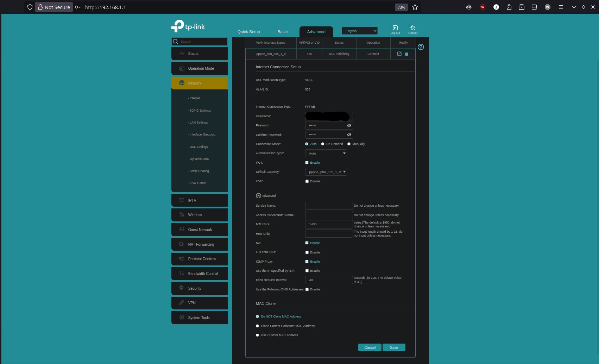Reveal Confirm Password with its eye icon

coord(349,135)
